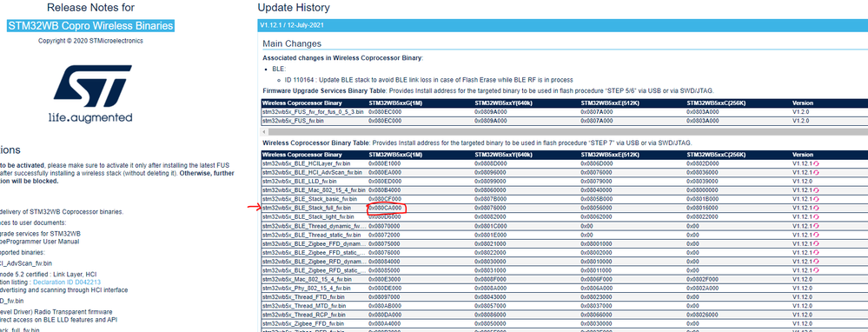Image resolution: width=868 pixels, height=332 pixels.
Task: Click the highlighted STM32WB Copro Wireless Binaries title
Action: [x=90, y=25]
